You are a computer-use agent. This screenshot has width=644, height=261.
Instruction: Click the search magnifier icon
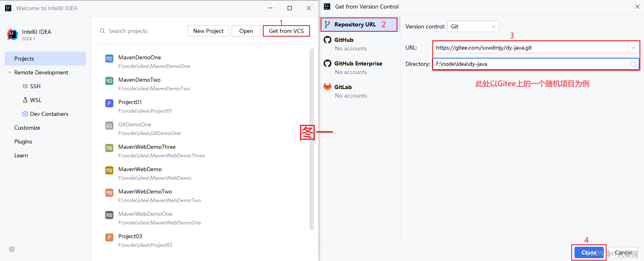pyautogui.click(x=102, y=31)
